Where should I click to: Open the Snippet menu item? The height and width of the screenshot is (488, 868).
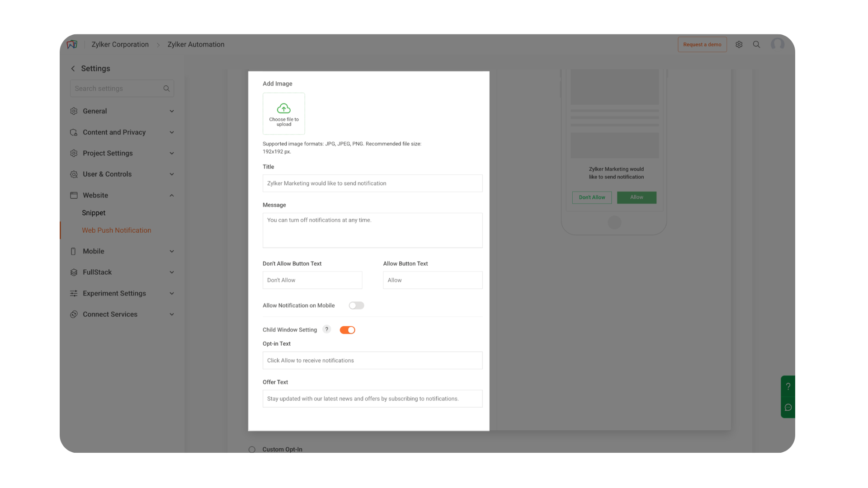tap(94, 213)
